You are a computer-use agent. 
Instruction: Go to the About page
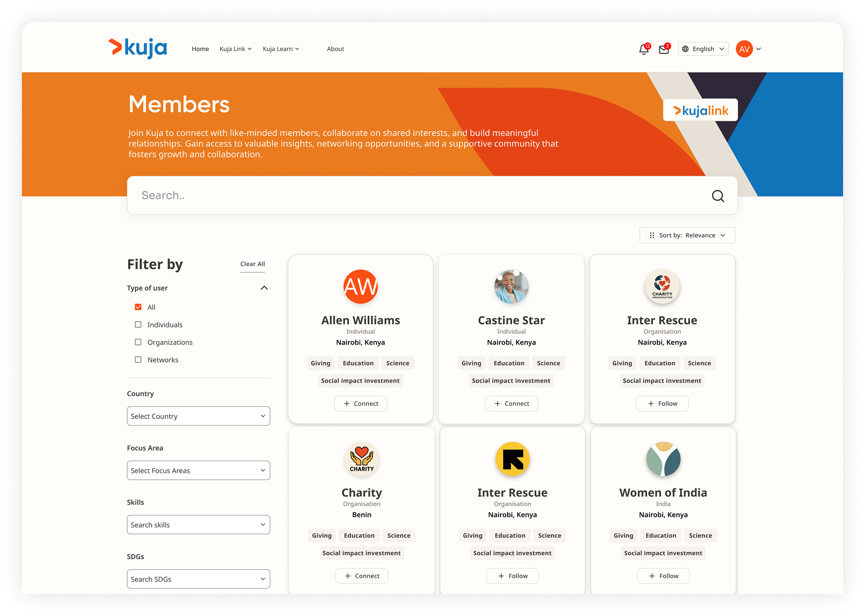click(336, 49)
